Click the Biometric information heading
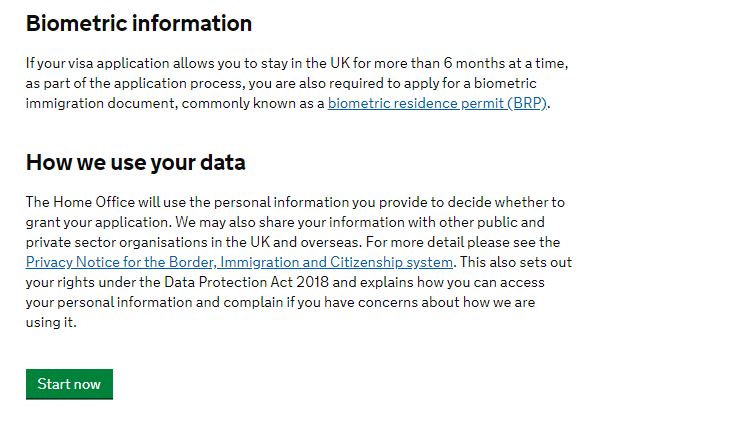745x421 pixels. 138,23
